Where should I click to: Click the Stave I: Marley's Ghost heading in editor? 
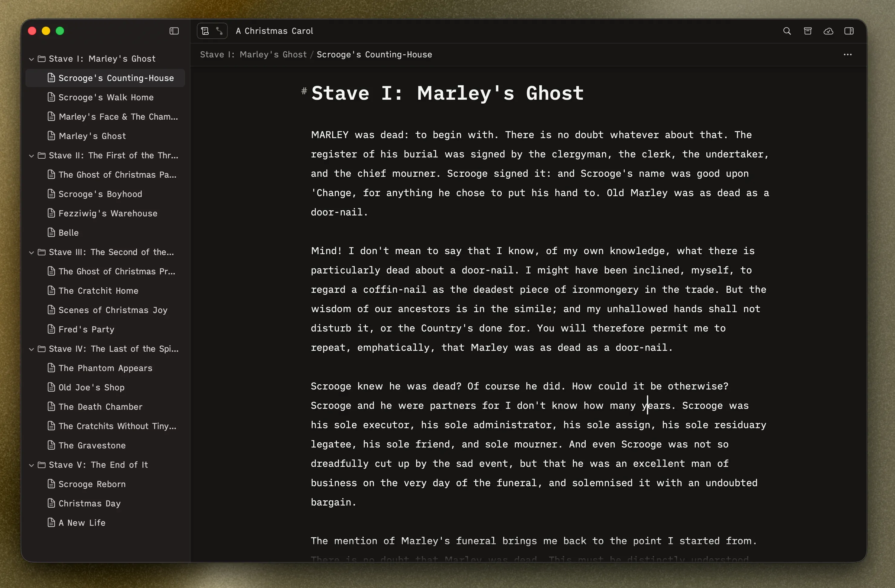tap(447, 93)
